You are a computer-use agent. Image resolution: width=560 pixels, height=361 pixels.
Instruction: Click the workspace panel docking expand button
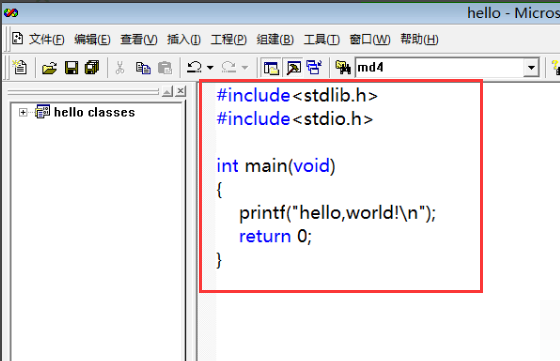click(x=167, y=91)
